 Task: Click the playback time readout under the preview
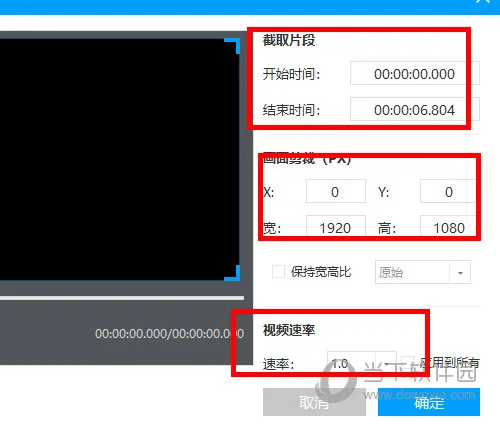coord(169,333)
